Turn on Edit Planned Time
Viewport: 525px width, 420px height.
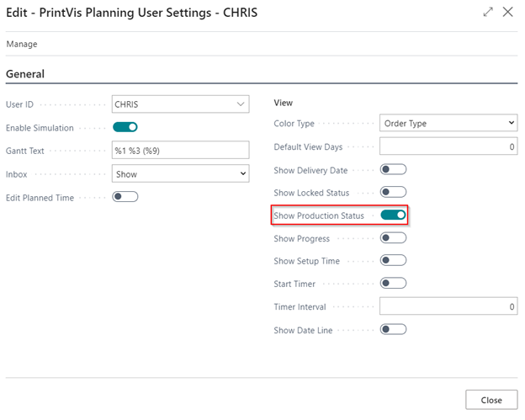(x=125, y=197)
